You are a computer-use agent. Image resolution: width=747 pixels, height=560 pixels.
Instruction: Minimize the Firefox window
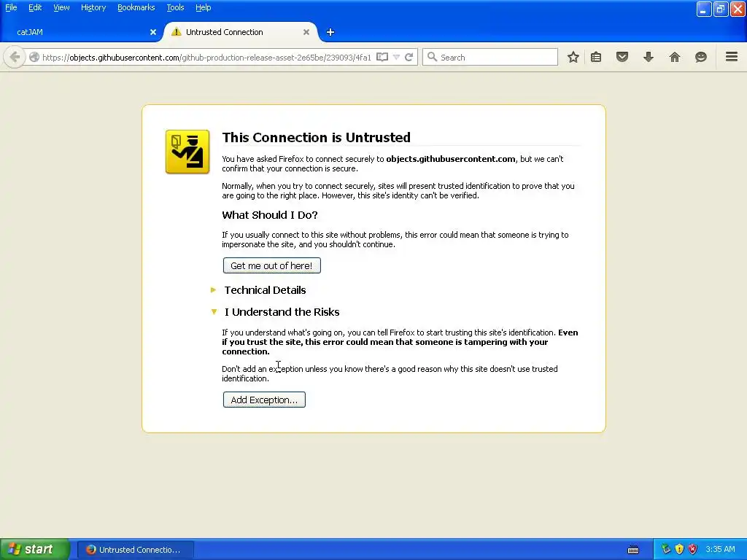704,9
